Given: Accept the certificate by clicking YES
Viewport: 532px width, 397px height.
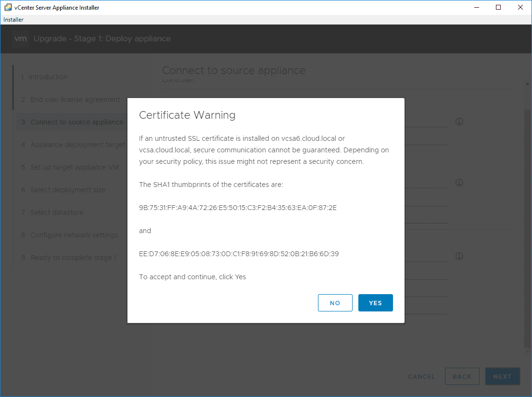Looking at the screenshot, I should coord(375,303).
